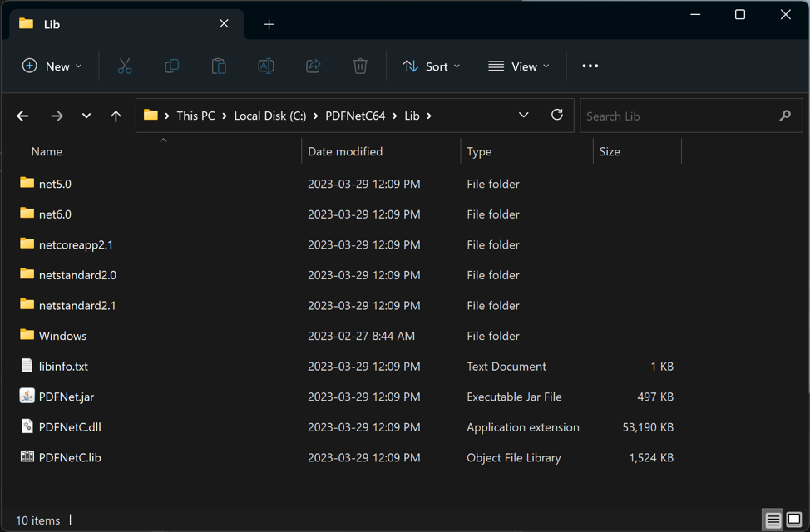Viewport: 810px width, 532px height.
Task: Copy files using the Copy toolbar icon
Action: pos(171,66)
